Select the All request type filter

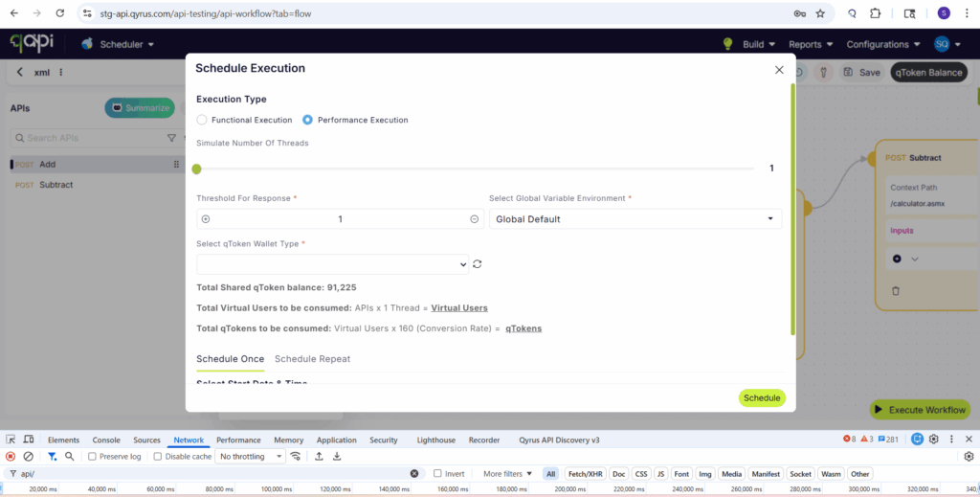550,474
